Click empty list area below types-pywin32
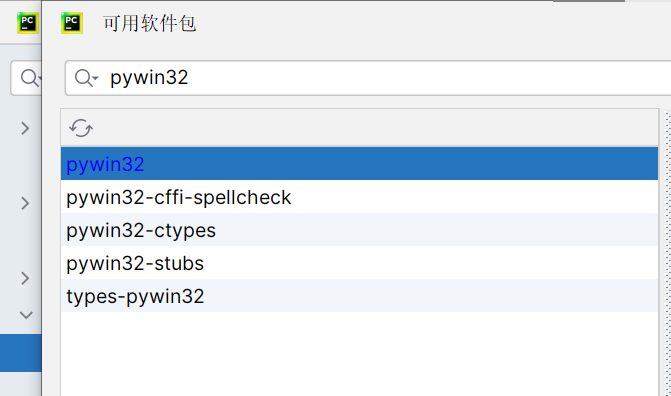671x396 pixels. (359, 354)
